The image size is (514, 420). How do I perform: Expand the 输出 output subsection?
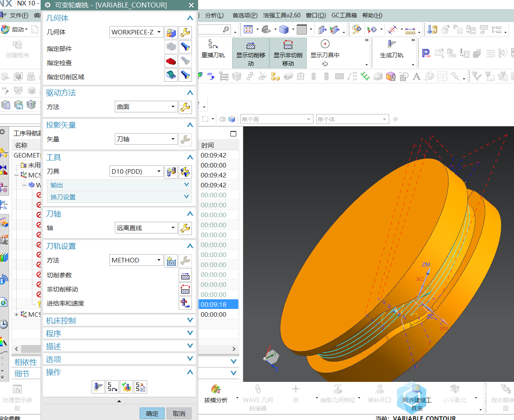coord(119,185)
